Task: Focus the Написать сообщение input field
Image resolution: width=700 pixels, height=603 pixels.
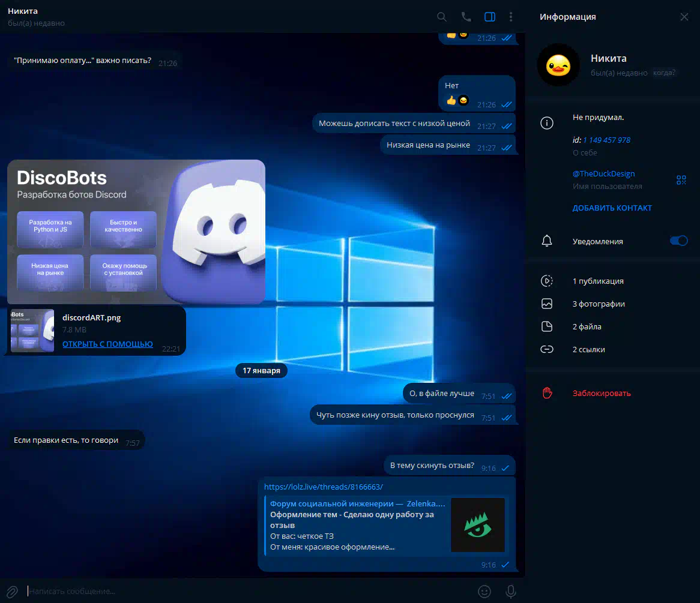Action: 249,592
